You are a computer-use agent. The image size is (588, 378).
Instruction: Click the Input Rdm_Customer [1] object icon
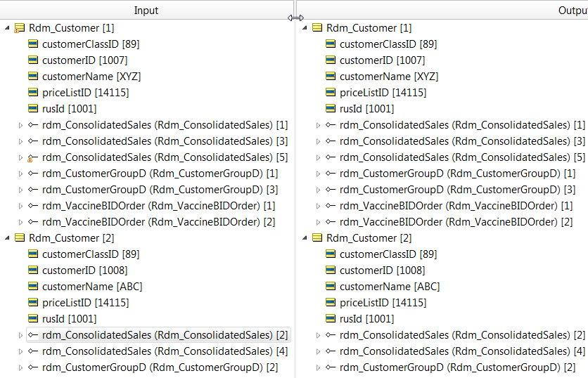click(x=19, y=28)
